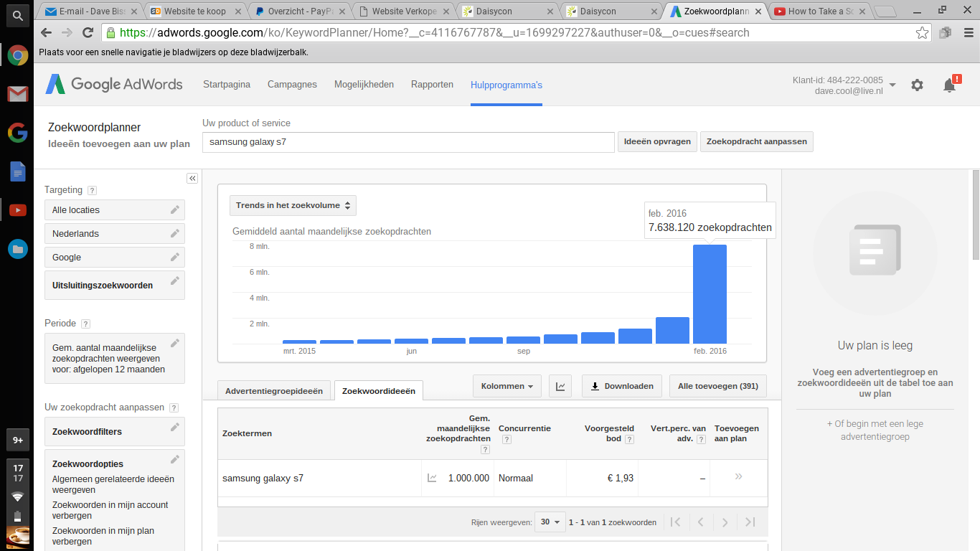The height and width of the screenshot is (551, 980).
Task: Click the page vertical scrollbar
Action: pos(976,215)
